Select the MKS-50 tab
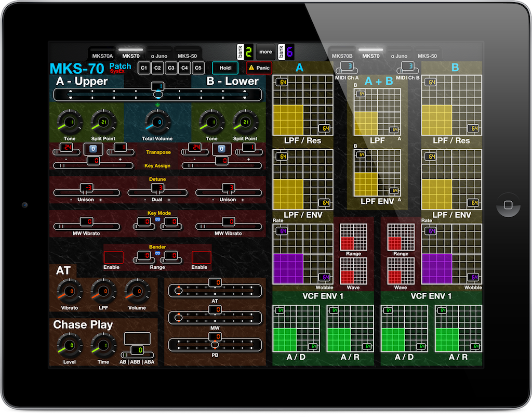The width and height of the screenshot is (532, 417). (x=187, y=56)
